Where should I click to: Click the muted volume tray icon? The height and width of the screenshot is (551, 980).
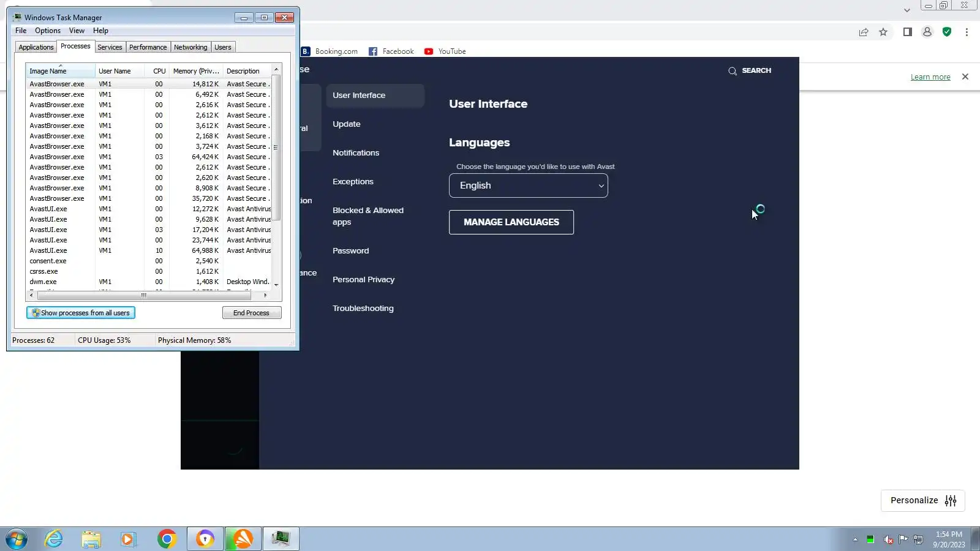coord(888,539)
